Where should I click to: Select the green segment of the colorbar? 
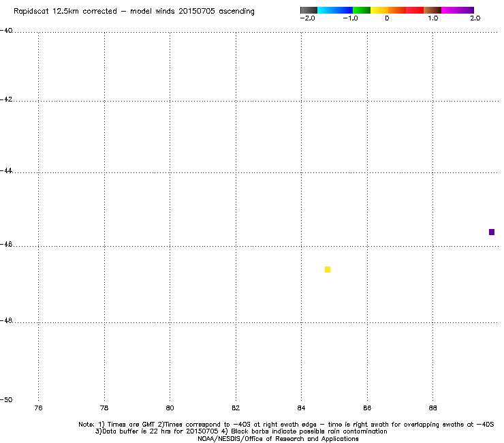[362, 10]
